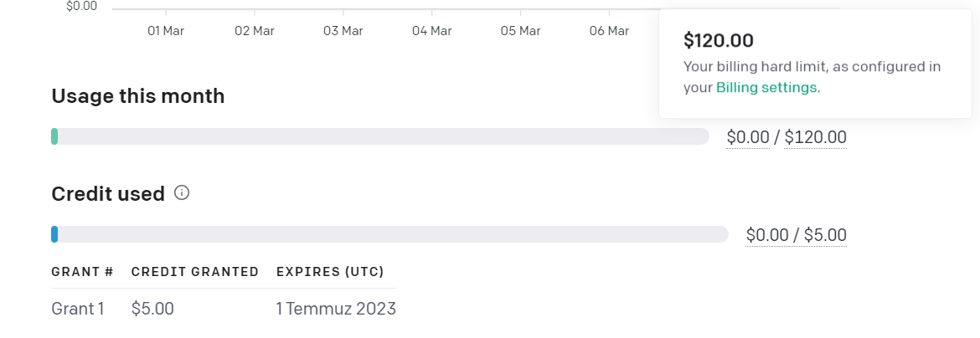Select the 05 Mar chart axis label
This screenshot has width=980, height=338.
click(x=521, y=31)
